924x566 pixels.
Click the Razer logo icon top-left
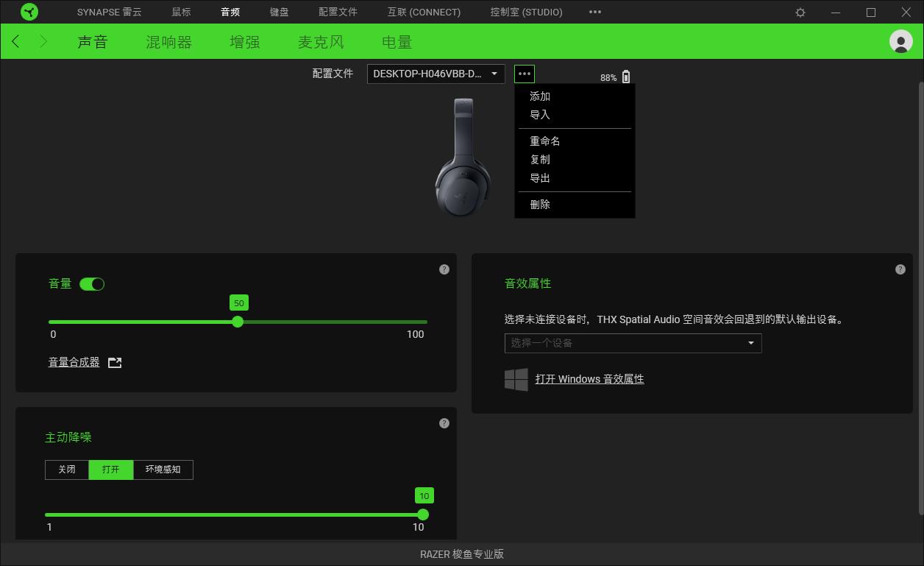pyautogui.click(x=29, y=12)
